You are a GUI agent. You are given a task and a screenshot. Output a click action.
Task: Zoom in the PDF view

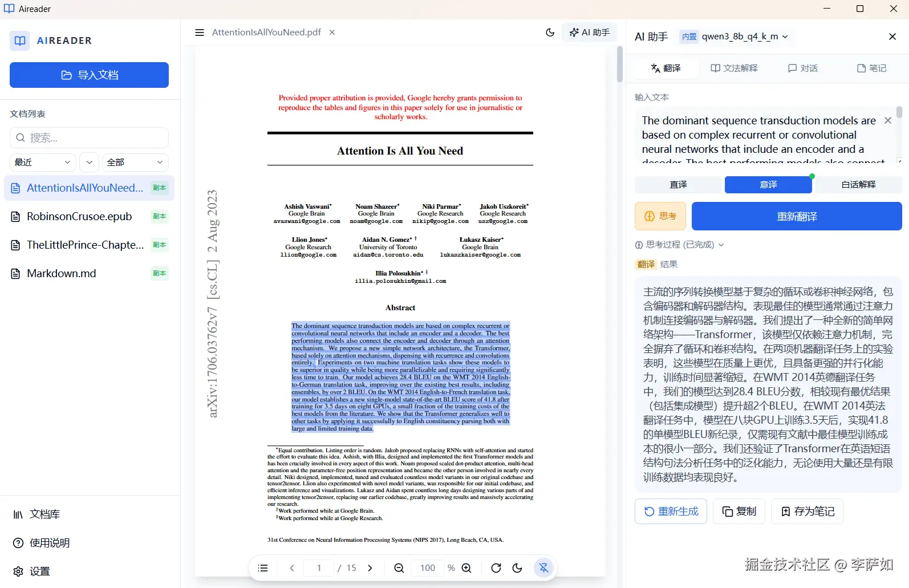(x=466, y=568)
